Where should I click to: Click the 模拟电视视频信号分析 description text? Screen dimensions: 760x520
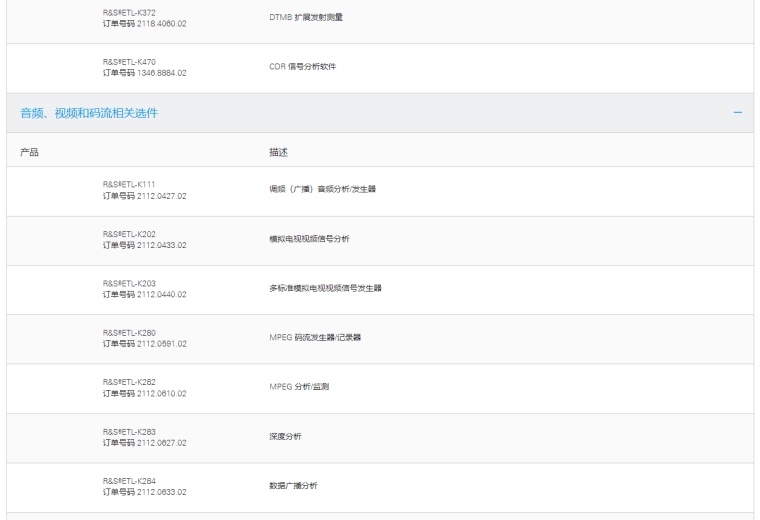(310, 240)
